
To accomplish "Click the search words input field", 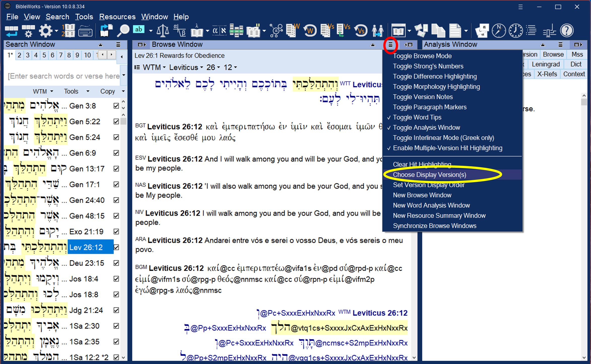I will tap(63, 76).
